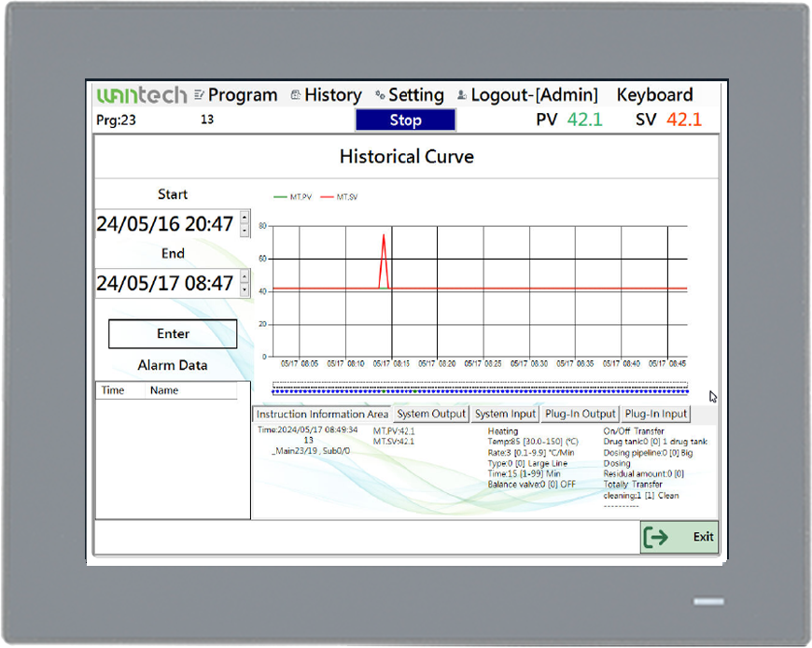
Task: Click the green exit arrow icon
Action: pos(655,537)
